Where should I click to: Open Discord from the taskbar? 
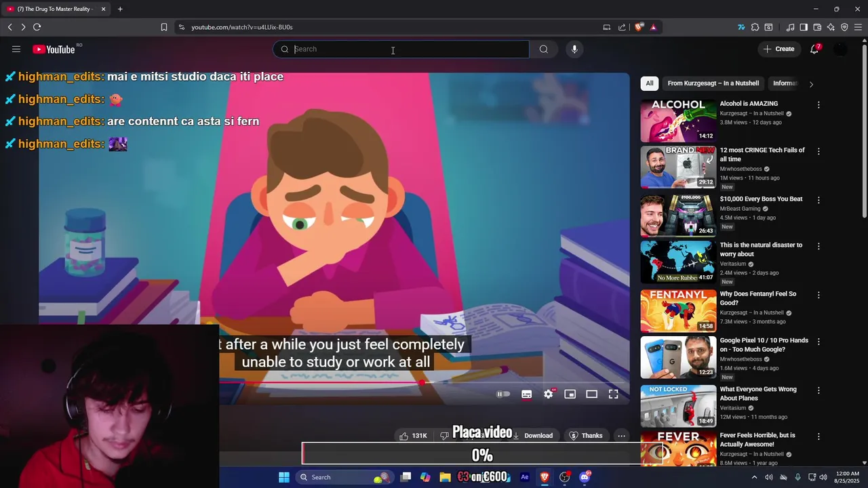(x=585, y=477)
